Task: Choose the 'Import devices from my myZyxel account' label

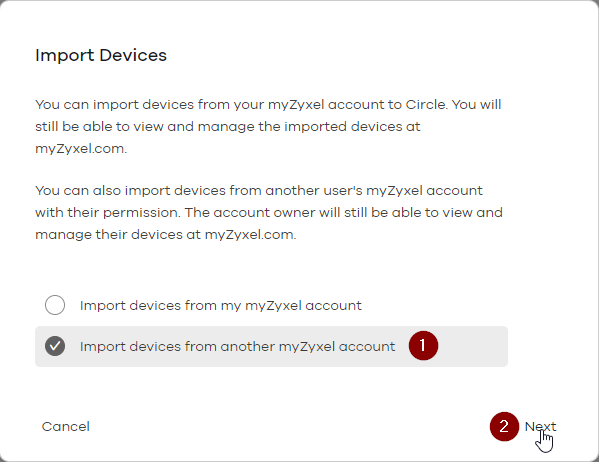Action: coord(220,305)
